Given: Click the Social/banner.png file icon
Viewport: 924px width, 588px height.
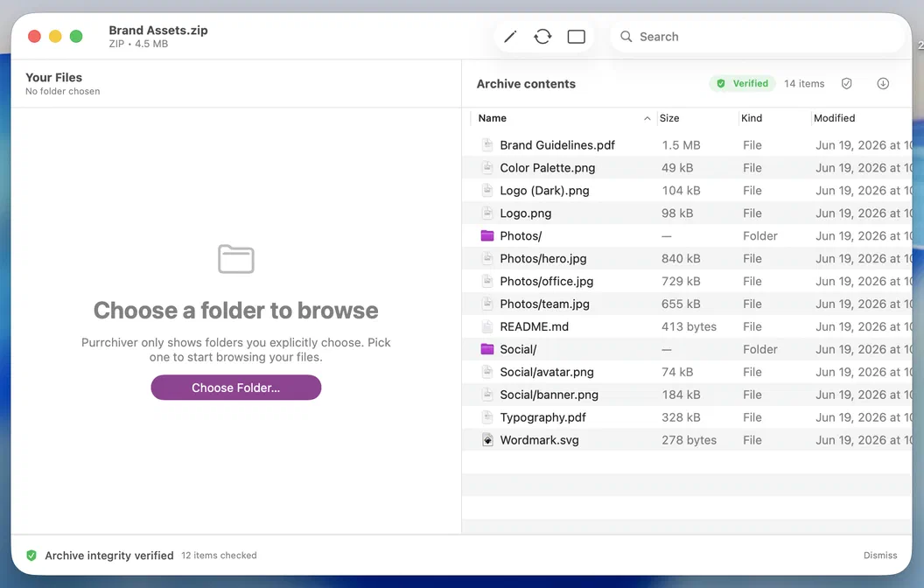Looking at the screenshot, I should click(x=487, y=394).
